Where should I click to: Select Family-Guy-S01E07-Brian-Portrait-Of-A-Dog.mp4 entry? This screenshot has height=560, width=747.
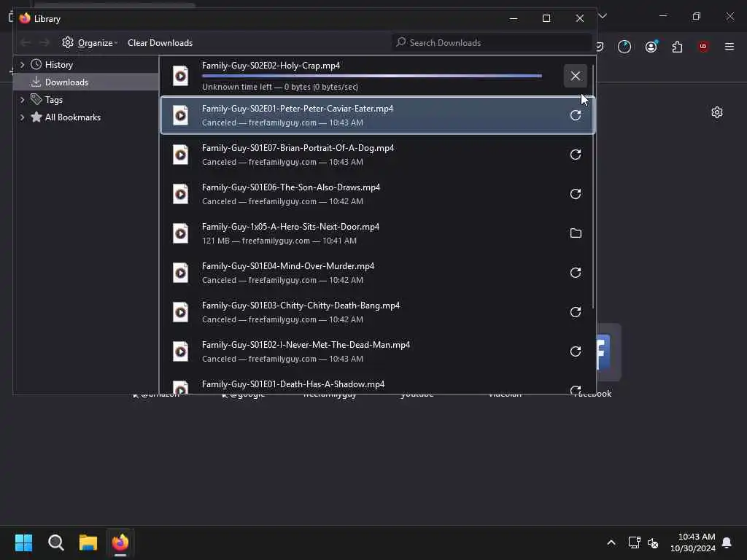(377, 155)
